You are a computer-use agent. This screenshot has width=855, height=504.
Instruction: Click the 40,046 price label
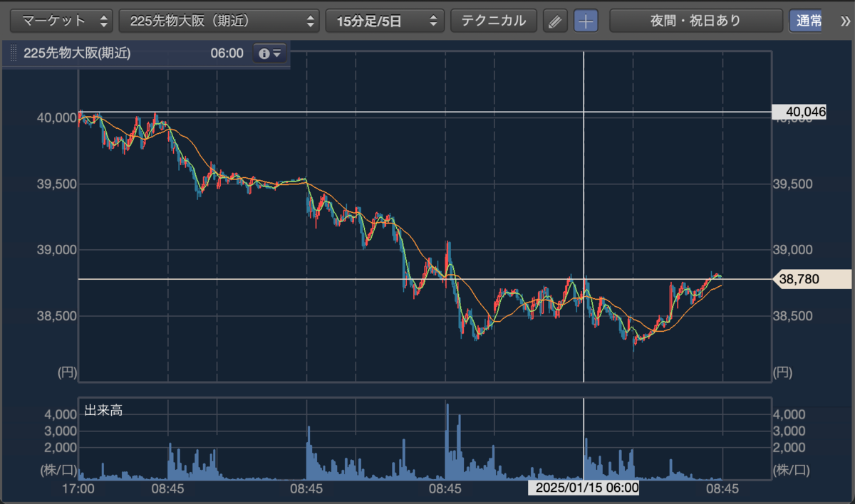tap(799, 112)
